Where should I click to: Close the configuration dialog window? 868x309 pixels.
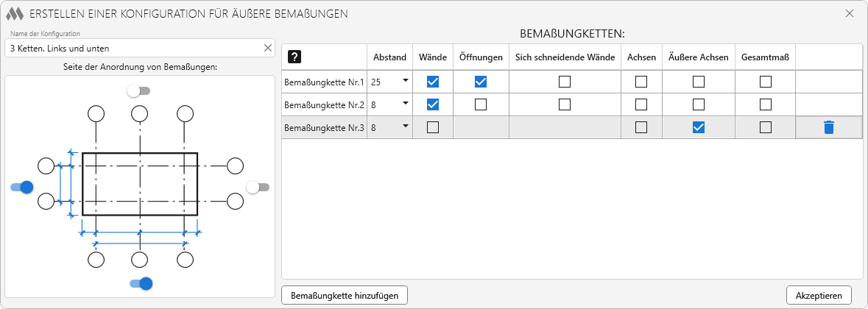pyautogui.click(x=850, y=13)
